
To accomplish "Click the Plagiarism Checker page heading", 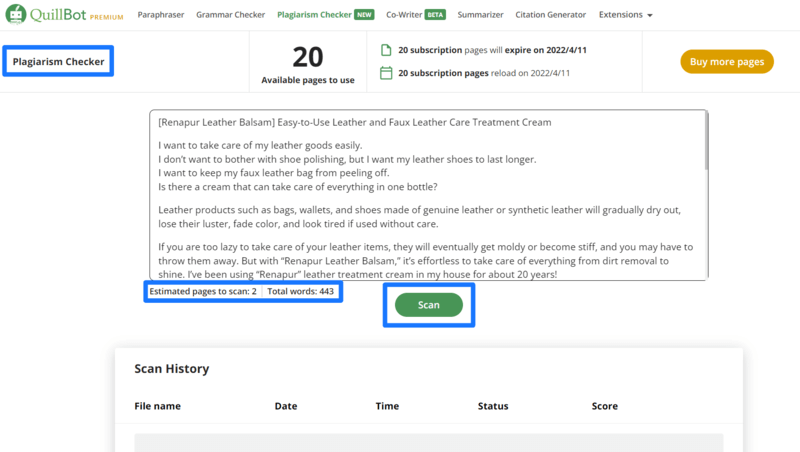I will (x=58, y=62).
